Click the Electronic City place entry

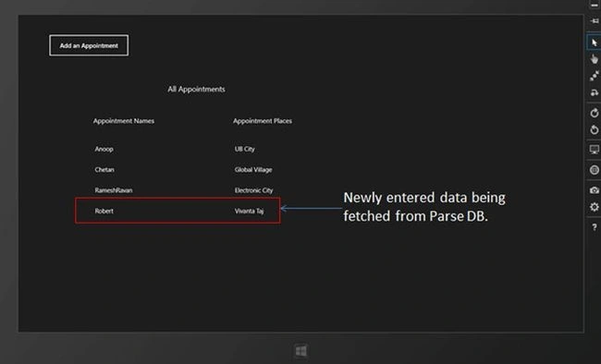click(x=253, y=190)
